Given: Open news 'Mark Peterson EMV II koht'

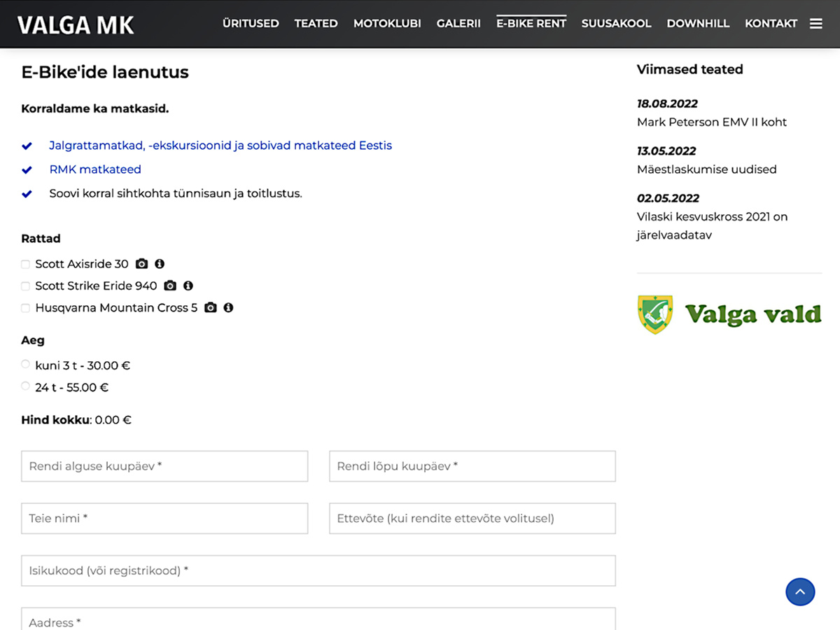Looking at the screenshot, I should click(x=712, y=122).
